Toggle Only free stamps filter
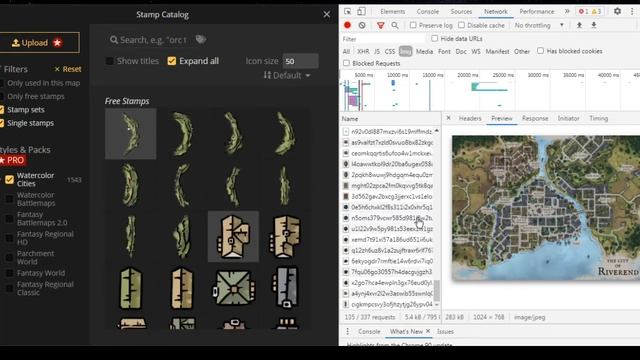This screenshot has width=640, height=360. (x=2, y=97)
